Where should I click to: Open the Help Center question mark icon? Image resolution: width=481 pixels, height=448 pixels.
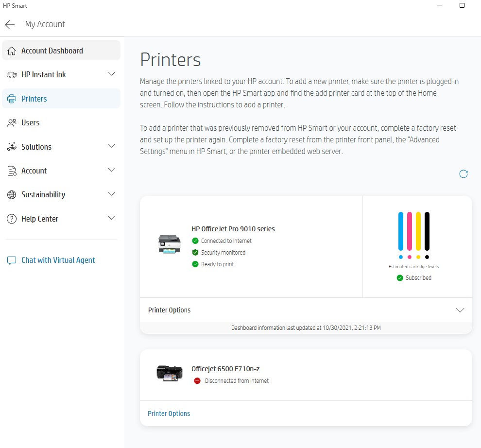click(11, 219)
